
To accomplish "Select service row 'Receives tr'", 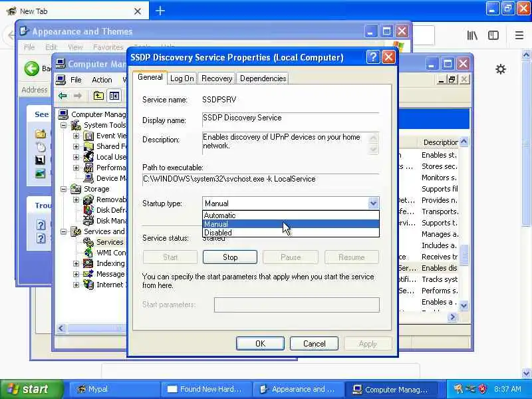I will tap(440, 257).
